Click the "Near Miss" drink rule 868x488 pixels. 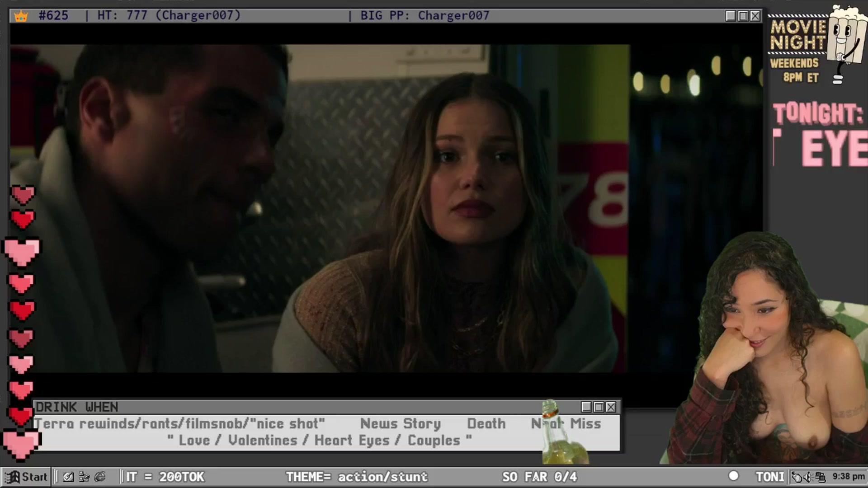(566, 424)
